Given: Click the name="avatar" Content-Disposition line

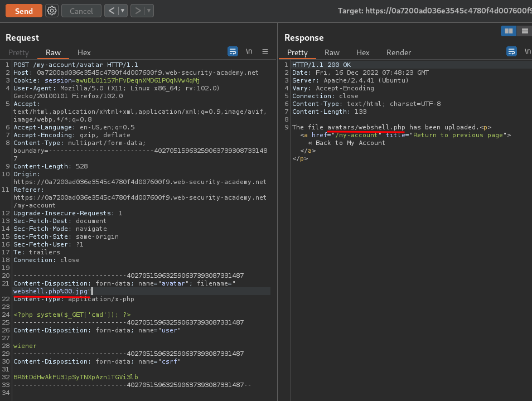Looking at the screenshot, I should point(124,283).
